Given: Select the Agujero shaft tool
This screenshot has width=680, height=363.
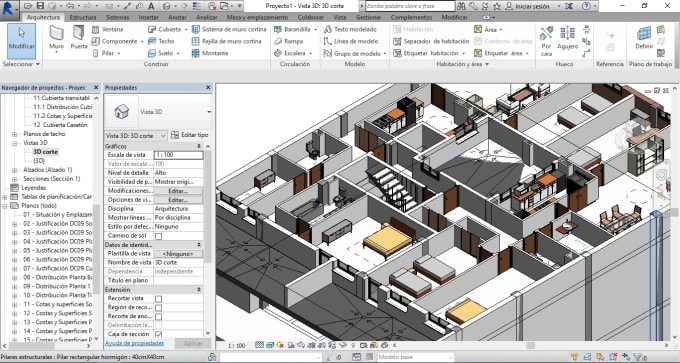Looking at the screenshot, I should pyautogui.click(x=567, y=38).
